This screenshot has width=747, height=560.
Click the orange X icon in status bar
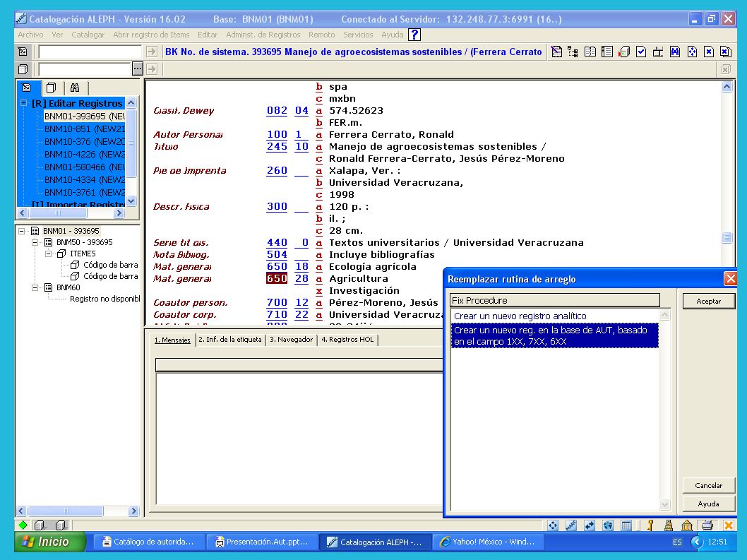point(729,525)
